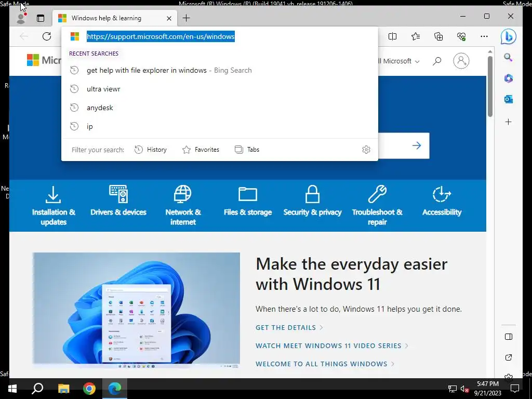This screenshot has width=532, height=399.
Task: Filter search by Favorites
Action: (x=201, y=150)
